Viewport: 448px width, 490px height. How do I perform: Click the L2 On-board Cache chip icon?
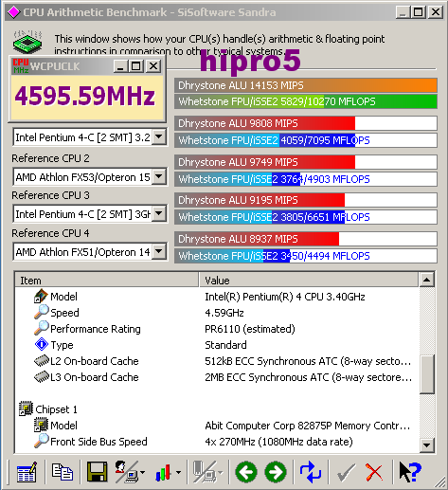42,361
